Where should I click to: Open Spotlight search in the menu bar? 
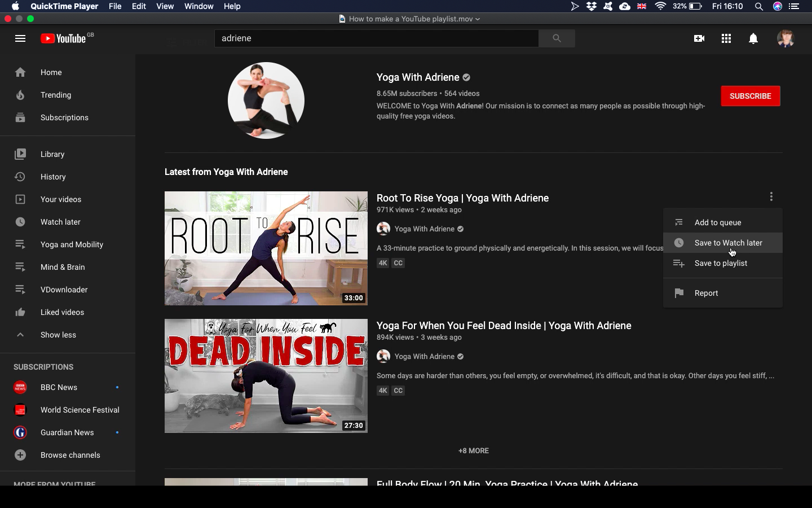pos(759,6)
